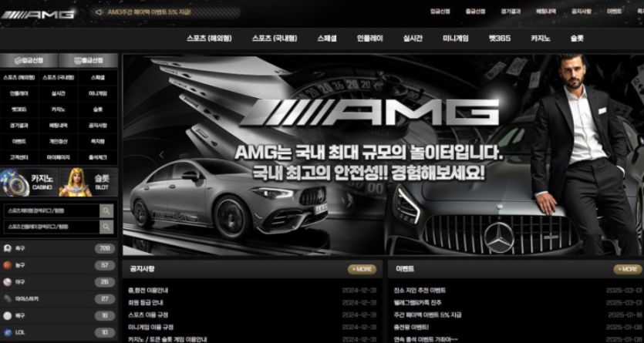Image resolution: width=644 pixels, height=343 pixels.
Task: Select 실시간 in the sidebar grid
Action: point(59,93)
